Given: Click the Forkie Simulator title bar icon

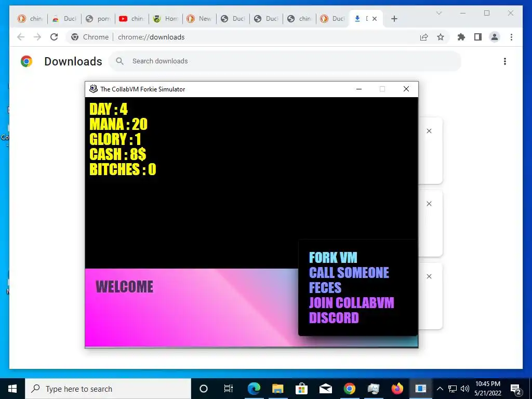Looking at the screenshot, I should pos(94,89).
